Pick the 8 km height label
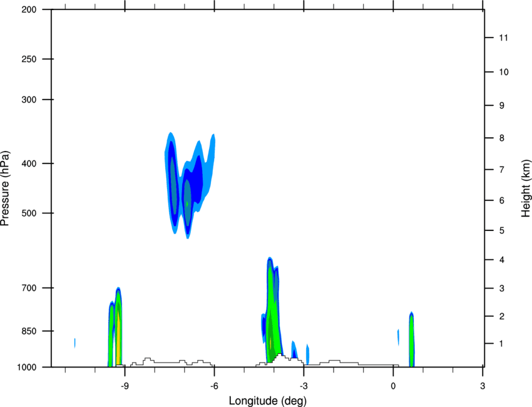The width and height of the screenshot is (532, 407). pos(502,138)
